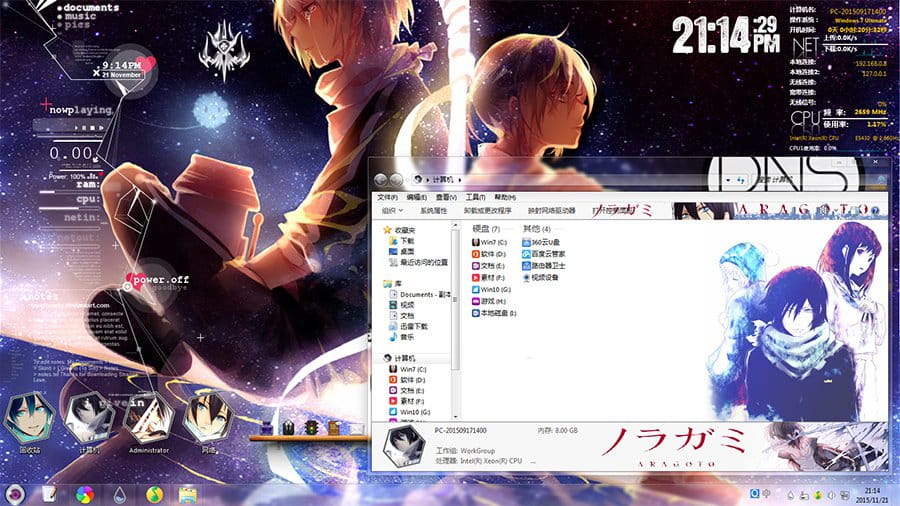The width and height of the screenshot is (900, 506).
Task: Open 游戏 (H:) drive in main pane
Action: coord(489,301)
